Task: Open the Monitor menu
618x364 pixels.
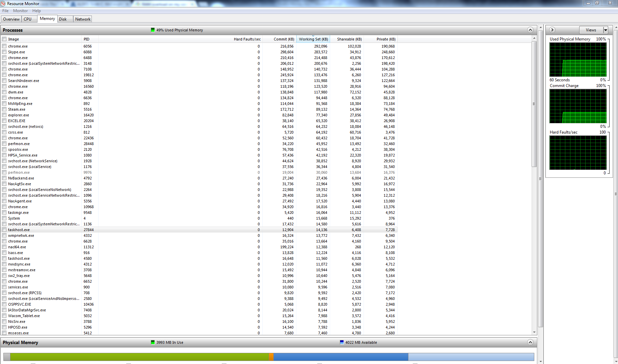Action: (x=20, y=11)
